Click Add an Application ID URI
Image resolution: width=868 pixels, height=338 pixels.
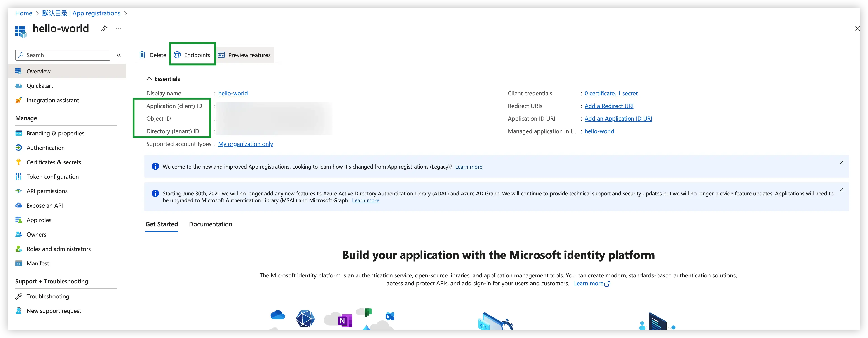(618, 119)
